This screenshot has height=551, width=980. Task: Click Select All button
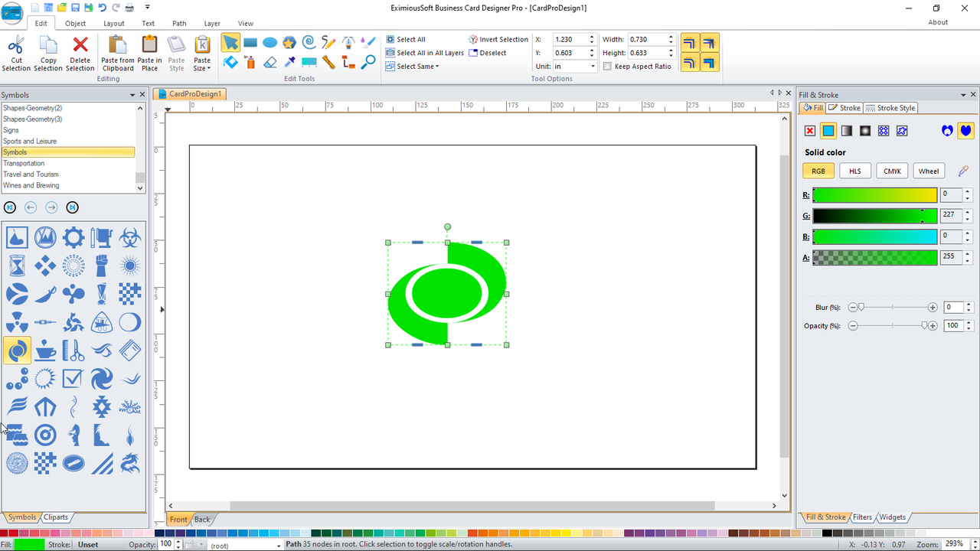406,40
